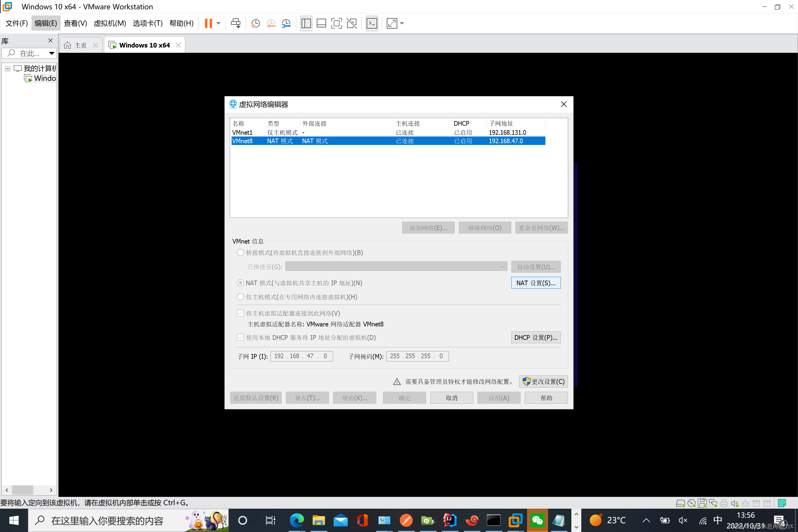Click the sound card status icon
798x532 pixels.
[x=734, y=503]
